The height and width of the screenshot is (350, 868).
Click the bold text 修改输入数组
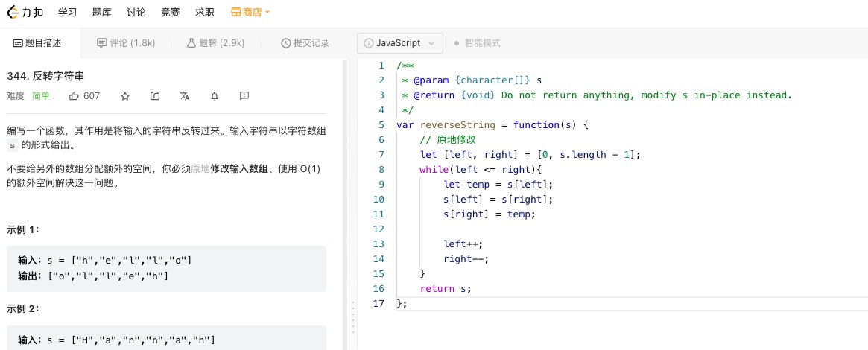[x=239, y=169]
